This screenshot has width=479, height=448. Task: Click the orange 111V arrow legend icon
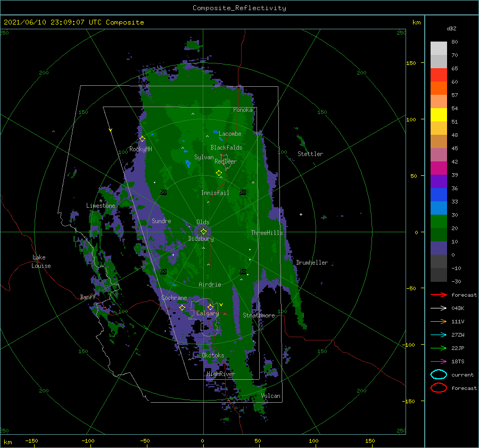click(439, 321)
